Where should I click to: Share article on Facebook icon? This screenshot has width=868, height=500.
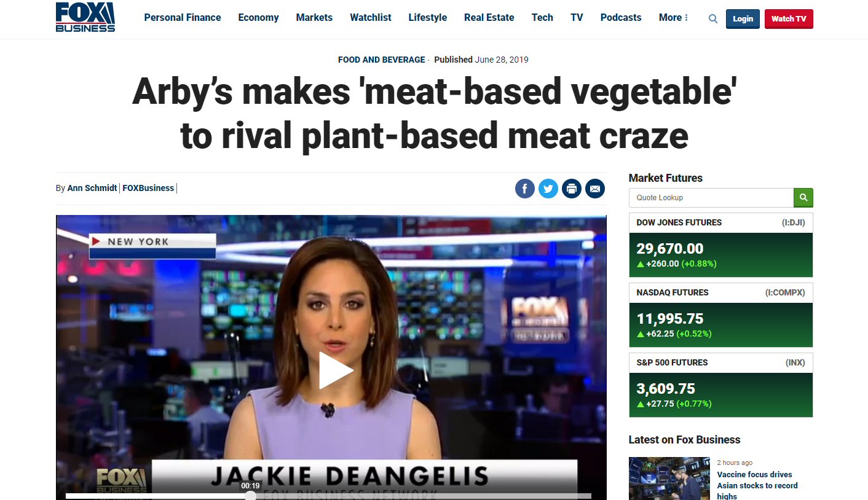tap(524, 189)
